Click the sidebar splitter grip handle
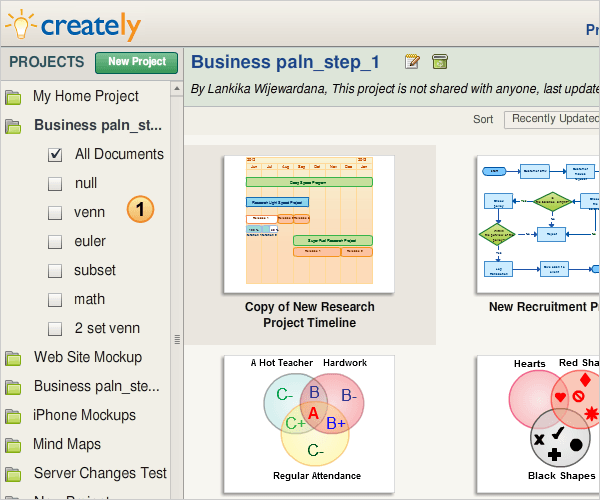Viewport: 600px width, 500px height. click(177, 339)
